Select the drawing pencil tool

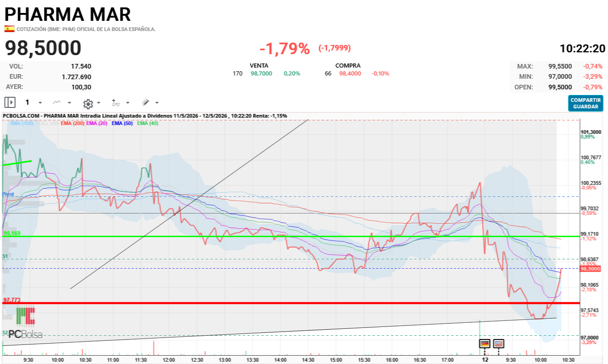point(145,102)
